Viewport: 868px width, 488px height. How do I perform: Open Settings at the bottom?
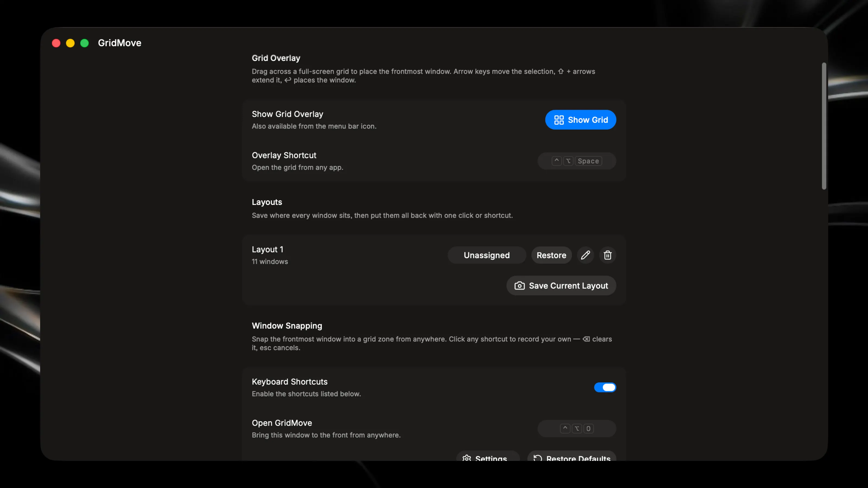coord(488,456)
